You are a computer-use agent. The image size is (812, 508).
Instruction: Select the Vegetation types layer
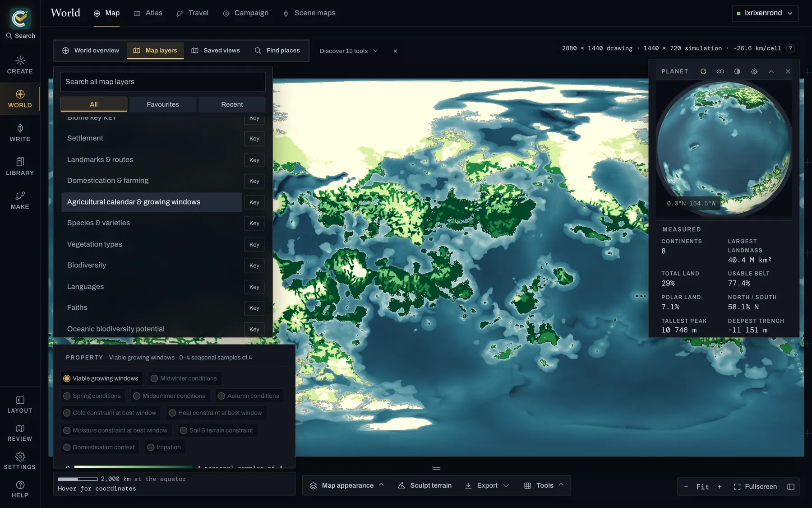pos(152,244)
